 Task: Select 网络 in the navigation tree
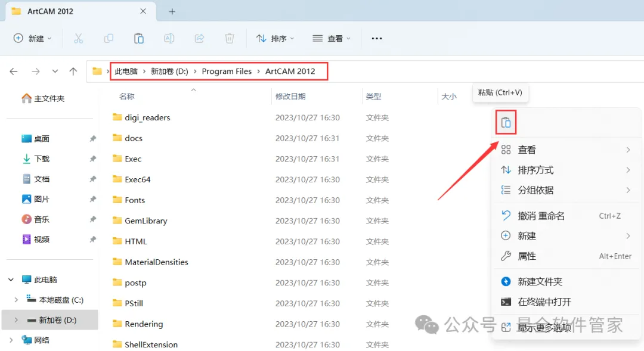tap(36, 340)
